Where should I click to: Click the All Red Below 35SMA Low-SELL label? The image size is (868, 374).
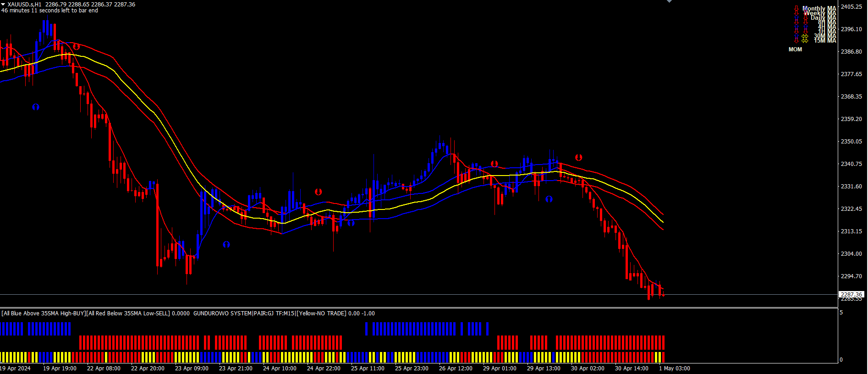[128, 313]
